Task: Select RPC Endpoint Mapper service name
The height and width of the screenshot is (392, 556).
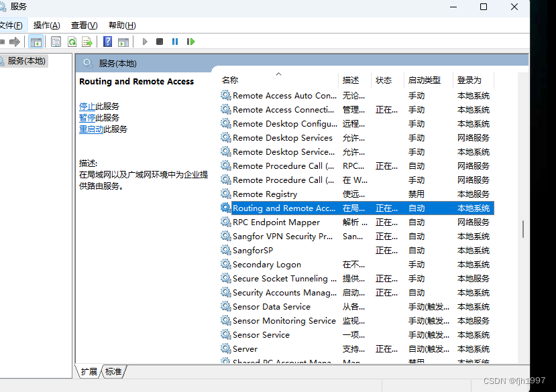Action: tap(276, 222)
